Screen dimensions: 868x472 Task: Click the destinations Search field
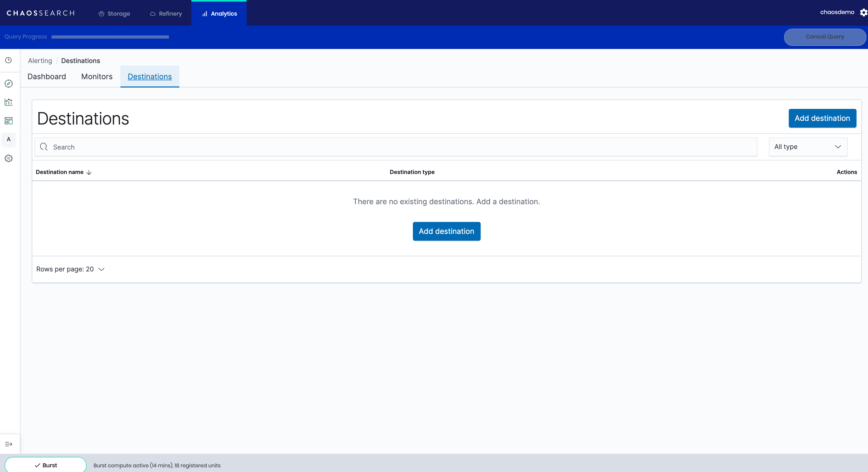tap(396, 147)
